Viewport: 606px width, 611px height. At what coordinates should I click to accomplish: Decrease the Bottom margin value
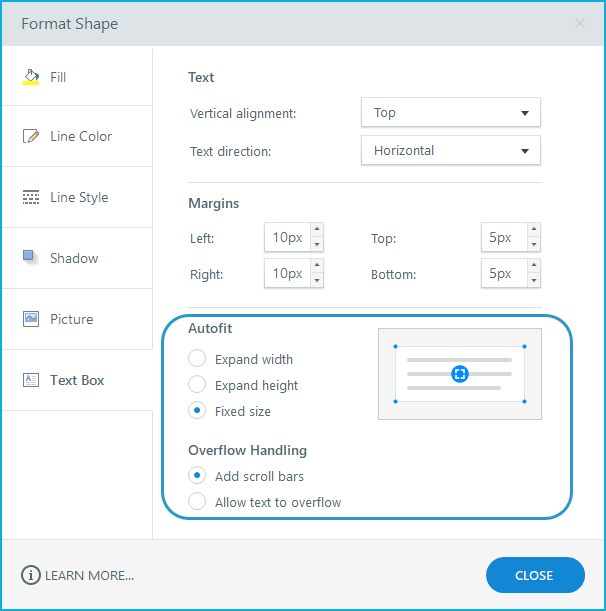point(534,280)
